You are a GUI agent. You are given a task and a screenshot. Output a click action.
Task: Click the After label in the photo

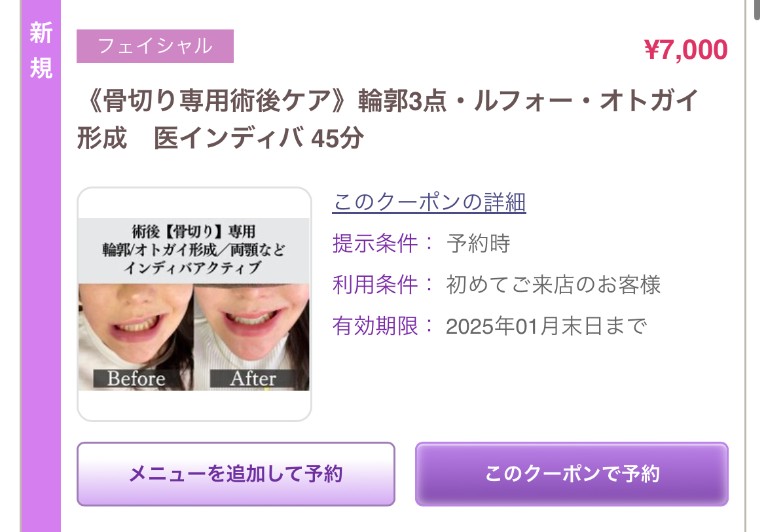pos(253,379)
